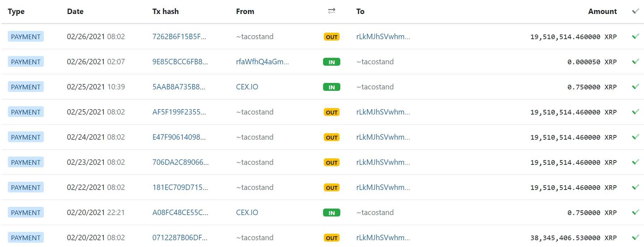Image resolution: width=644 pixels, height=247 pixels.
Task: Click IN badge on 02/25/2021 10:39 row
Action: point(332,87)
